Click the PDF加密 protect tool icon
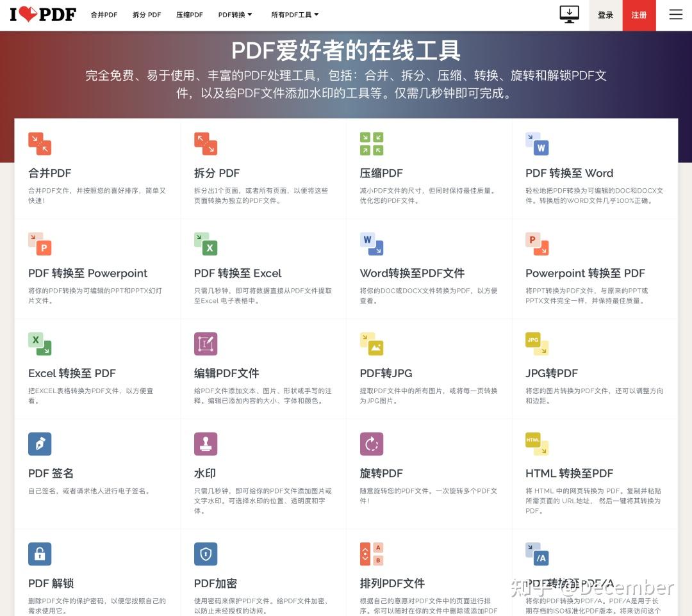 click(206, 554)
